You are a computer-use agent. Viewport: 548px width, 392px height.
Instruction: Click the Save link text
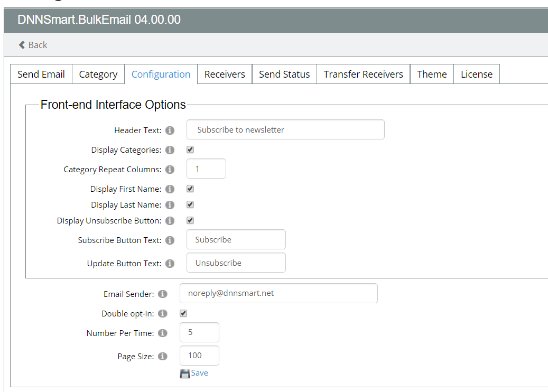click(x=200, y=373)
